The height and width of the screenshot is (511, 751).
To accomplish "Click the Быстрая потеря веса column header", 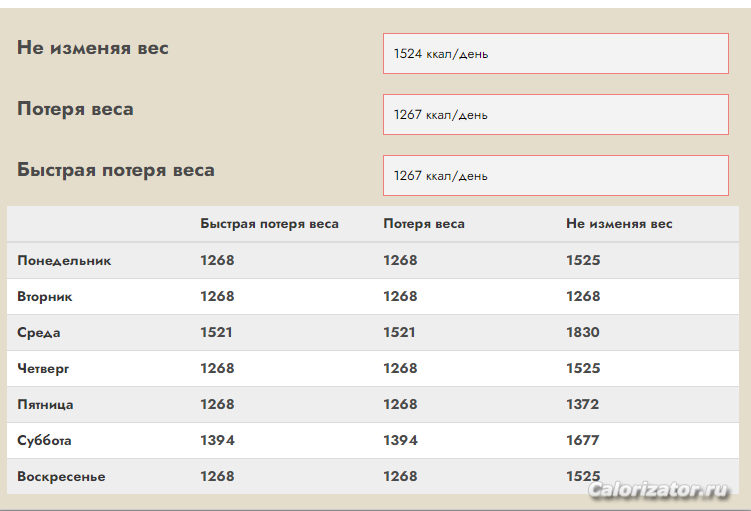I will click(x=269, y=224).
